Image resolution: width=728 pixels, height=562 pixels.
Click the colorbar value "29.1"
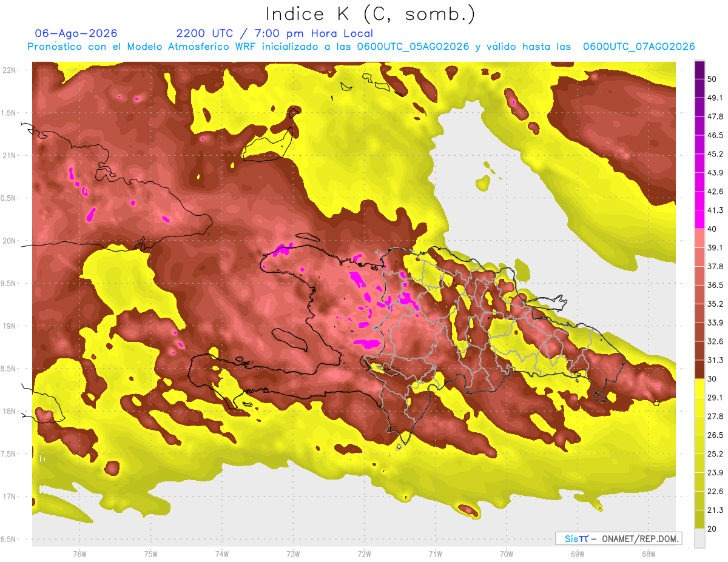pos(715,398)
